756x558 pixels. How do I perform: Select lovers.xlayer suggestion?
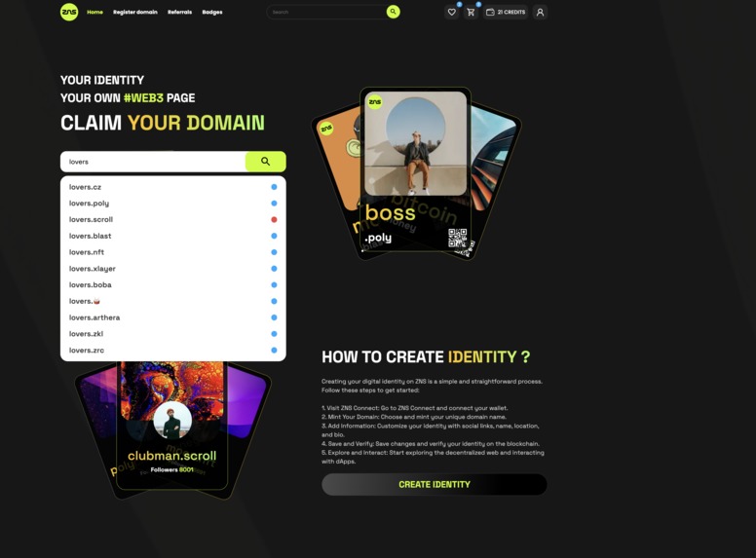173,269
